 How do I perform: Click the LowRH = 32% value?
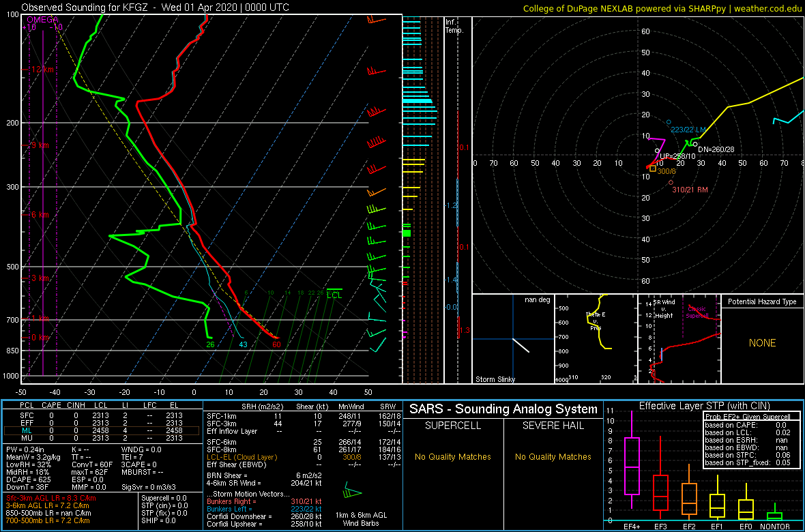(x=27, y=464)
